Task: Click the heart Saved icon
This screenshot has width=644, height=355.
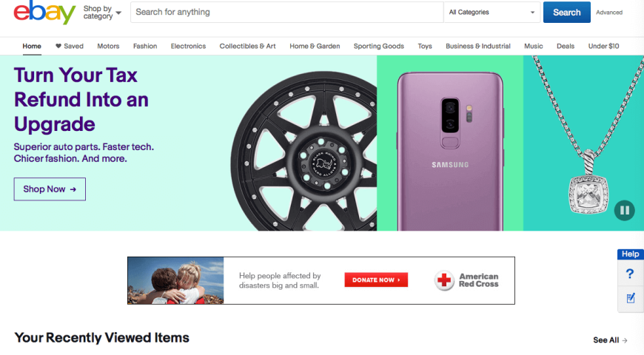Action: pos(58,46)
